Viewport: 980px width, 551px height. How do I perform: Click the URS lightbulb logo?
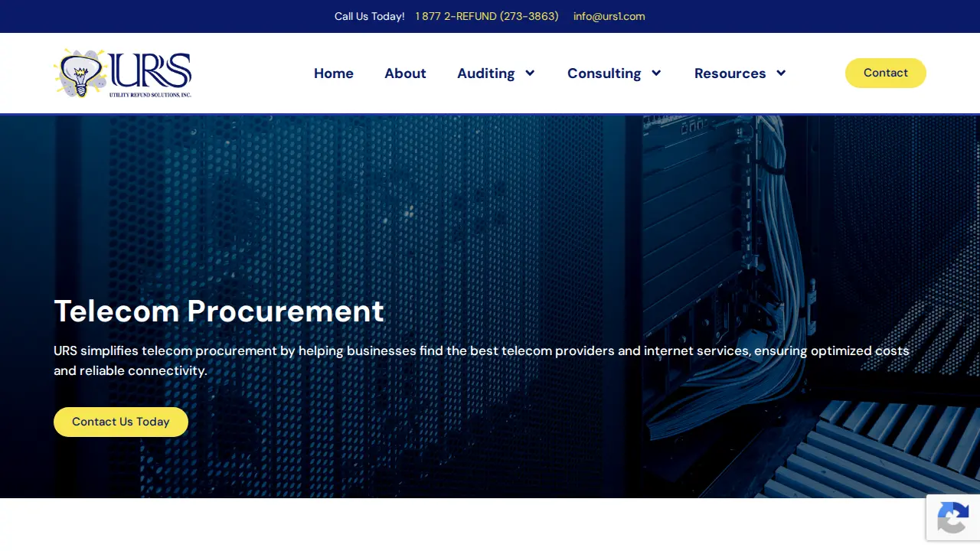coord(122,73)
